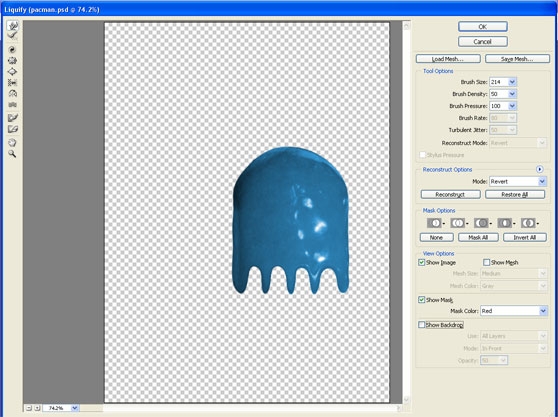Select the Bloat tool
558x417 pixels.
click(12, 72)
